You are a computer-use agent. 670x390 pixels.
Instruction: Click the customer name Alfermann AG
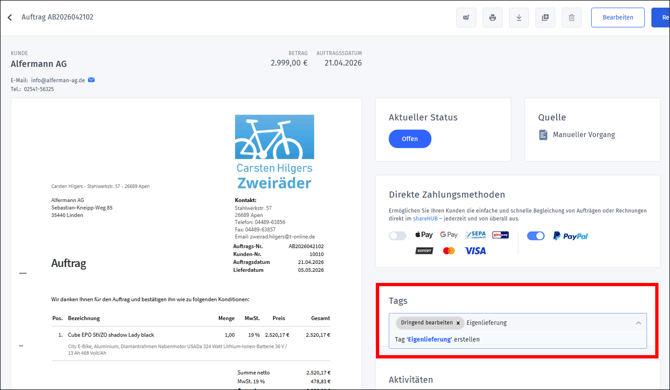tap(38, 64)
